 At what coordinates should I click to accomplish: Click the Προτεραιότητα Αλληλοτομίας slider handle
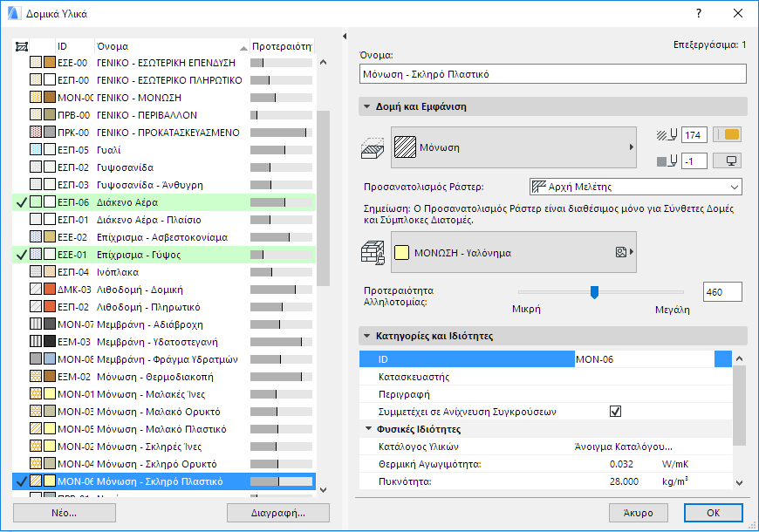coord(594,292)
